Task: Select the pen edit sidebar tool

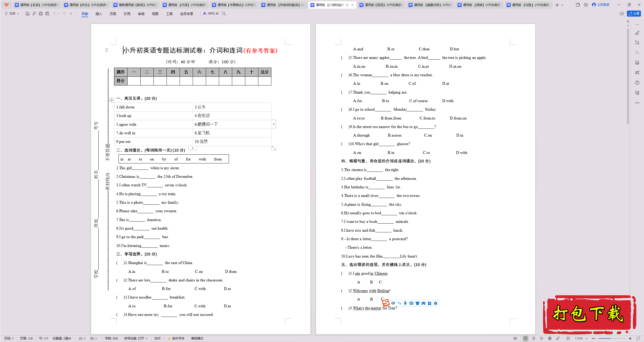Action: pos(637,33)
